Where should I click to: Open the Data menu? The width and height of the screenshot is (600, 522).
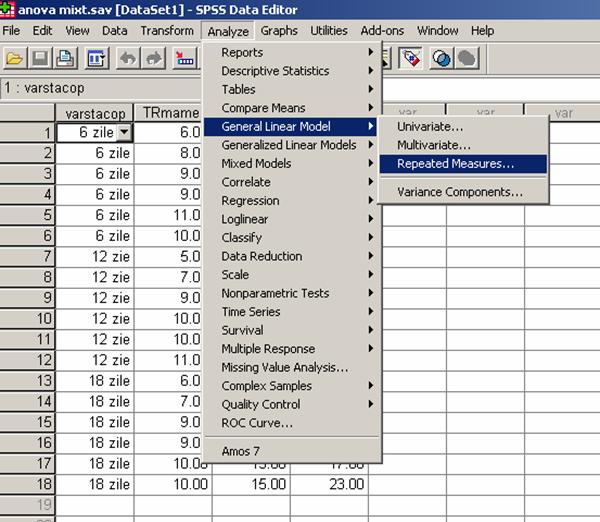tap(114, 31)
